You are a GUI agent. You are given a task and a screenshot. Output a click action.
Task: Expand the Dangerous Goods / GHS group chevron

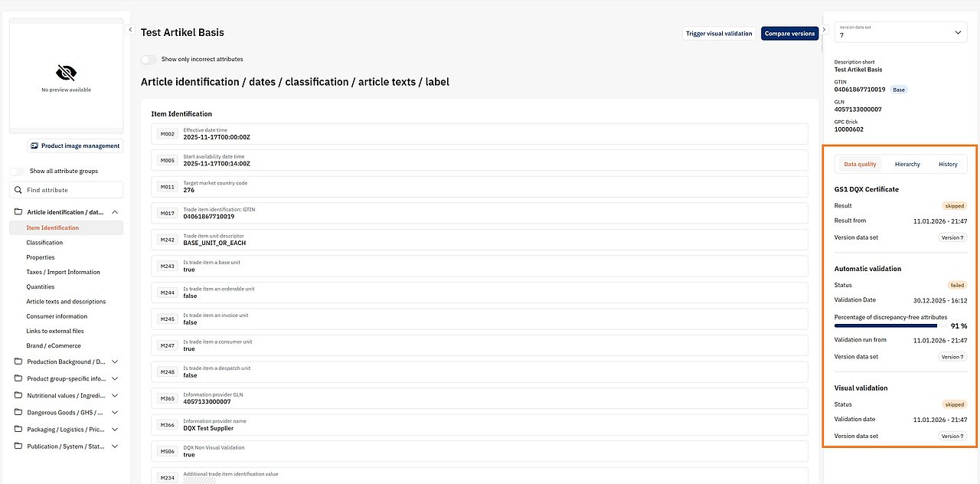pos(115,413)
